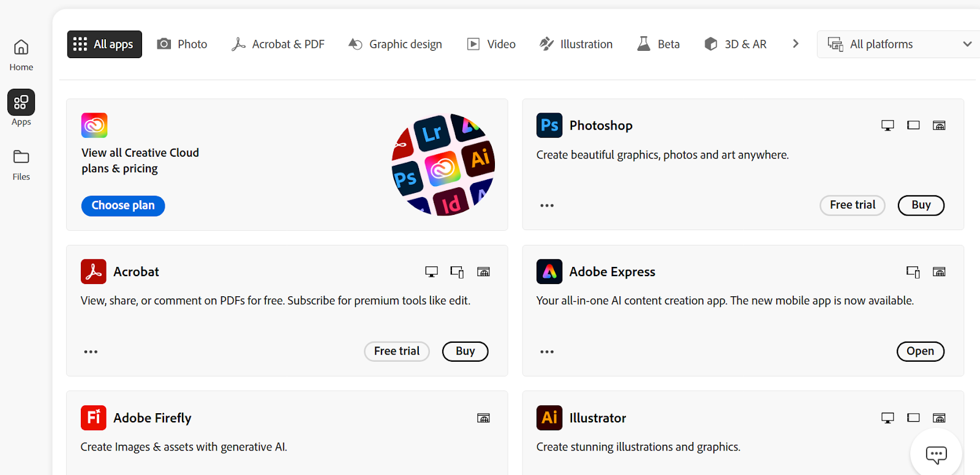Click the Illustrator app icon
The image size is (980, 475).
549,418
